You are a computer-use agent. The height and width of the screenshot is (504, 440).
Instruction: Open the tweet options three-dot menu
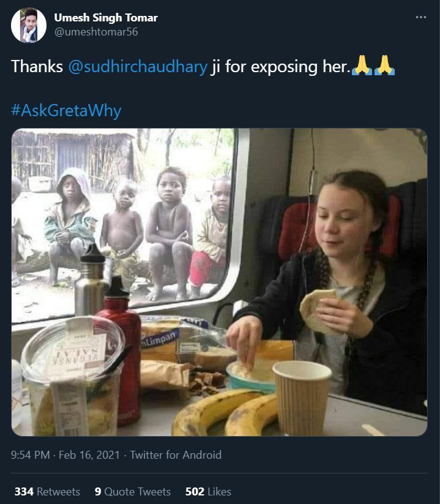(x=420, y=17)
